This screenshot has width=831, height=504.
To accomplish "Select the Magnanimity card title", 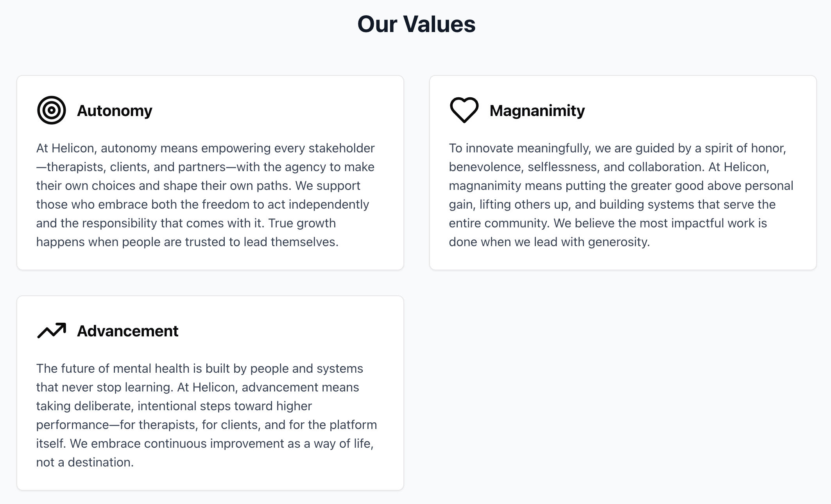I will click(x=537, y=111).
